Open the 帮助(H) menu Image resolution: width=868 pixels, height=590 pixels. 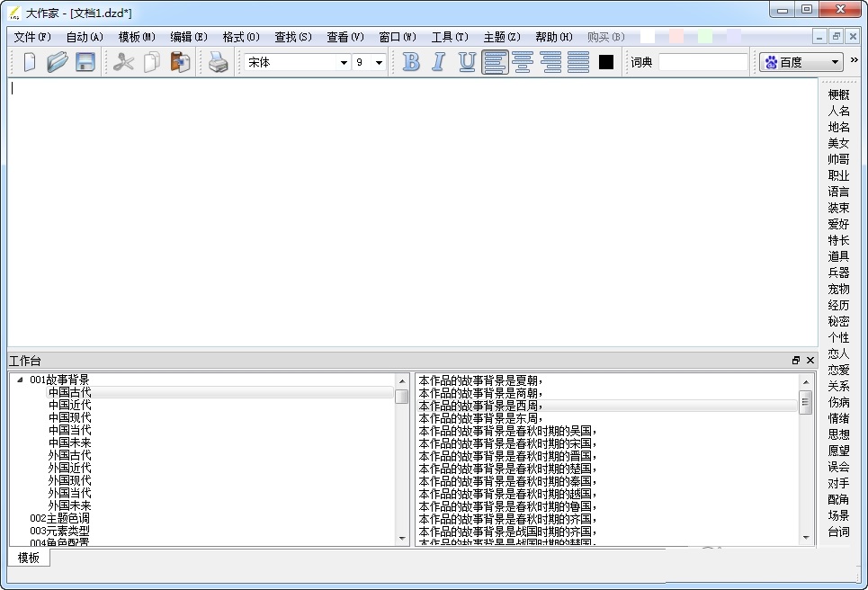click(553, 37)
